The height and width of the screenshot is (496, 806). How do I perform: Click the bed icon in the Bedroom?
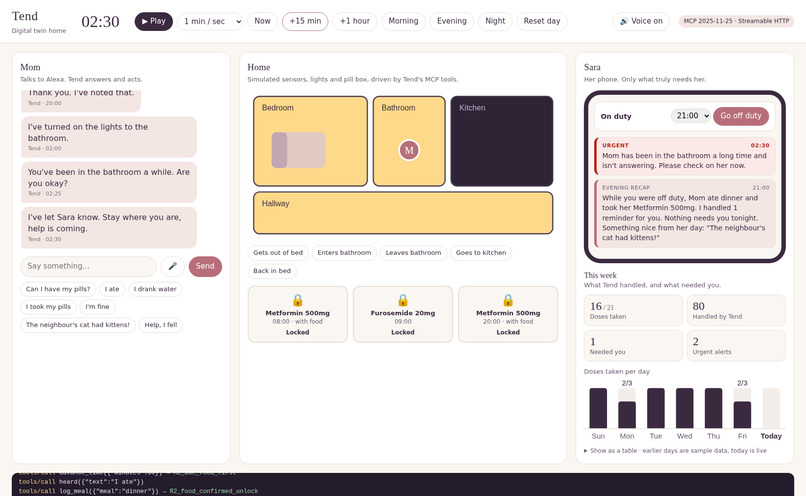point(298,150)
